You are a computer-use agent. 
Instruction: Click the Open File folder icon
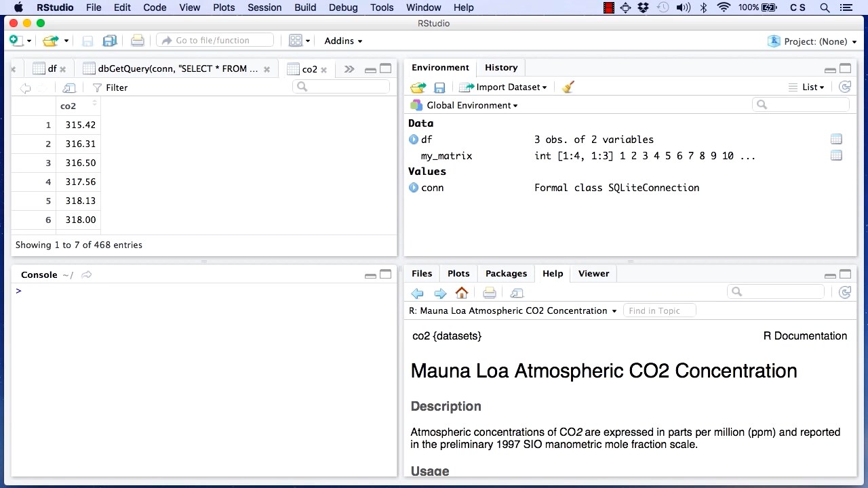point(50,41)
